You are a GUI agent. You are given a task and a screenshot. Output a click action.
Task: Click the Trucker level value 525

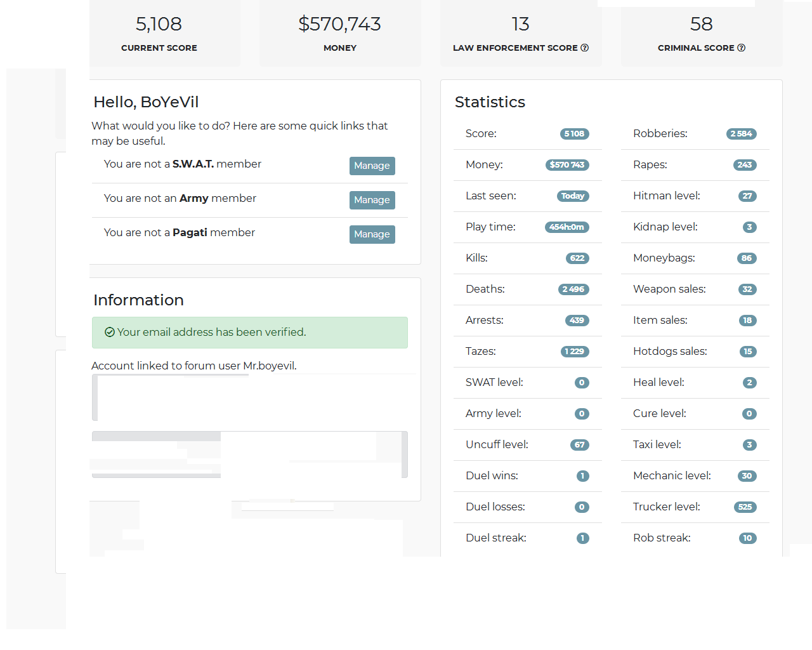click(745, 507)
